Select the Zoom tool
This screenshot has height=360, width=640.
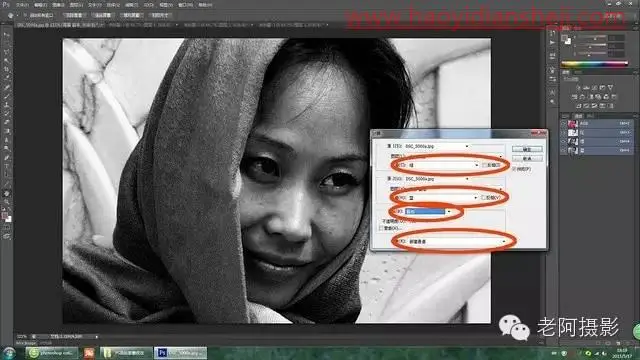[x=7, y=202]
